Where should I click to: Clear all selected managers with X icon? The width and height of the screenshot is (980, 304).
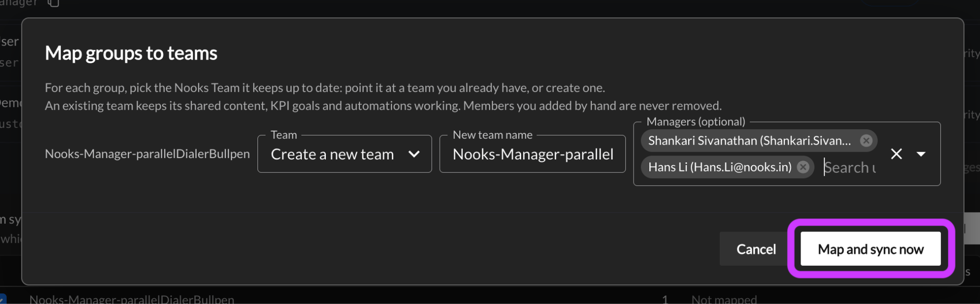(x=896, y=154)
